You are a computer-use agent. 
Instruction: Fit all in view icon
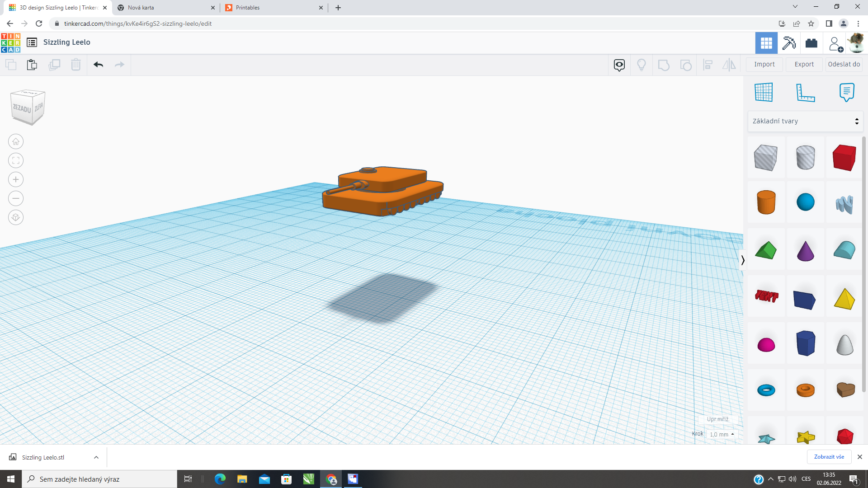pyautogui.click(x=16, y=160)
